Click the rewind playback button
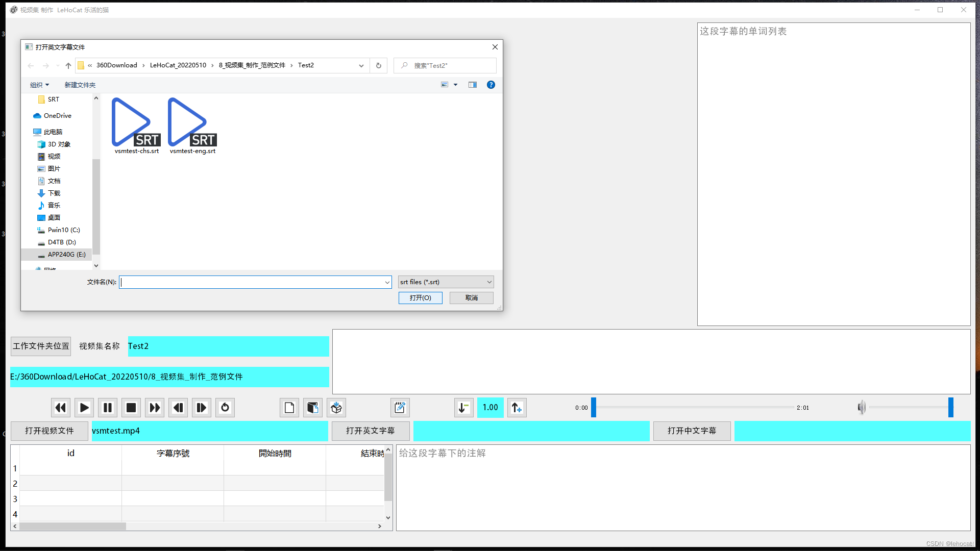The width and height of the screenshot is (980, 551). [61, 408]
